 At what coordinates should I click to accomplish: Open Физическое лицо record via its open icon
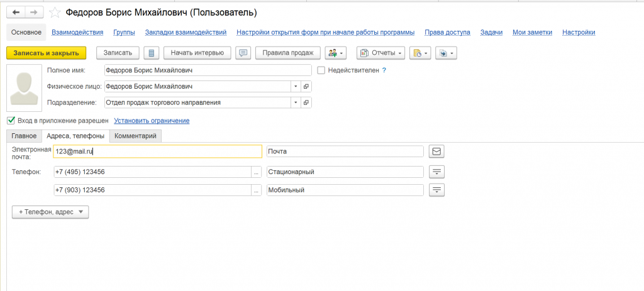(306, 87)
